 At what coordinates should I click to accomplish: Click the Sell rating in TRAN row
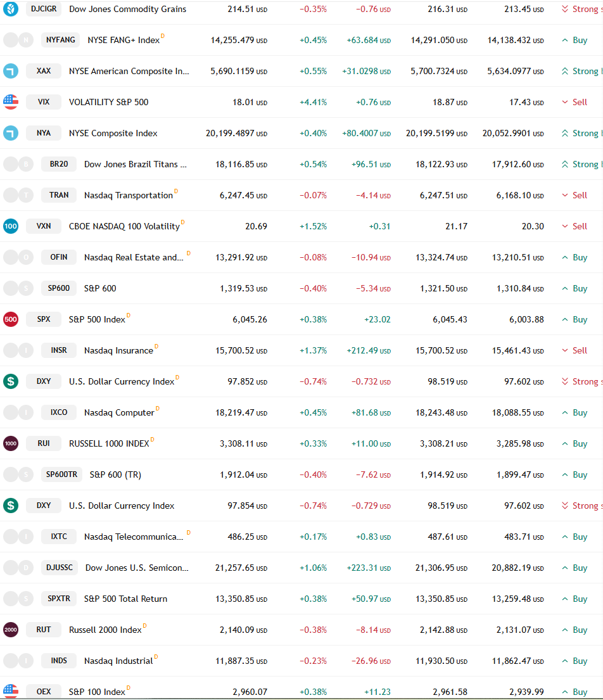point(580,195)
